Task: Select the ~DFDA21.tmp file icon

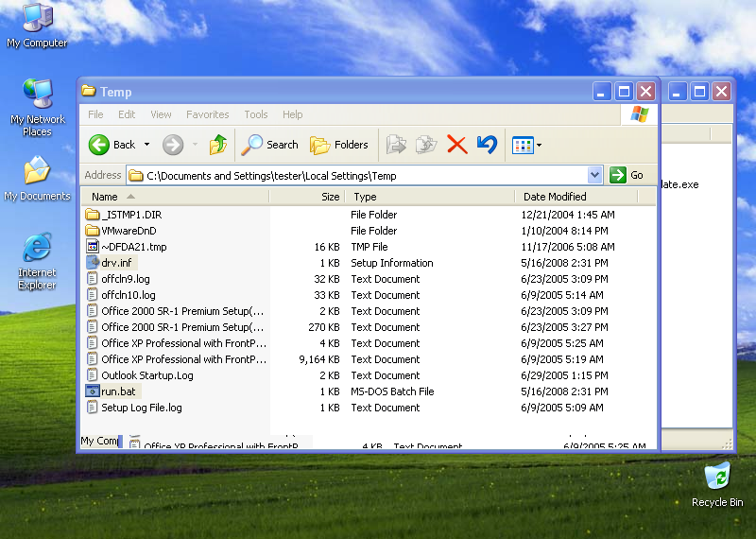Action: [92, 246]
